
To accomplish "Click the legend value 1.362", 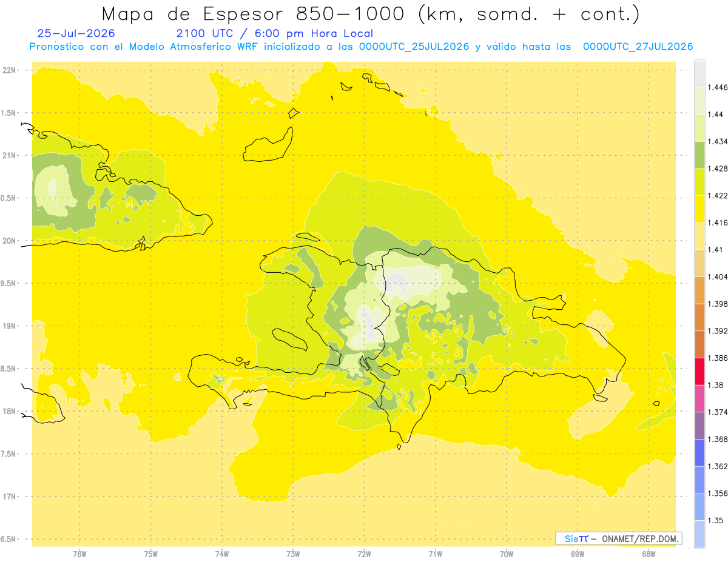I will (x=718, y=466).
